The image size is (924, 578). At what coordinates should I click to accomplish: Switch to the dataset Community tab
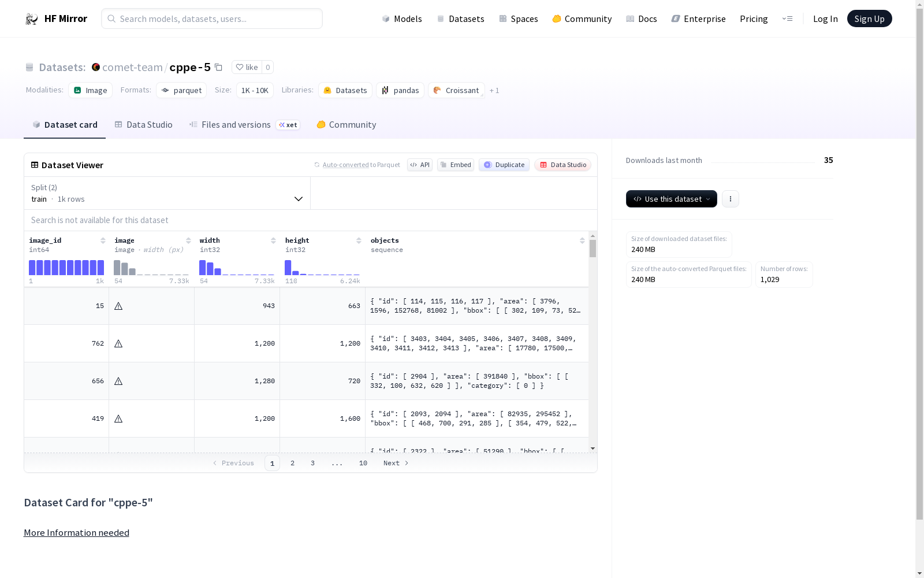(x=346, y=125)
